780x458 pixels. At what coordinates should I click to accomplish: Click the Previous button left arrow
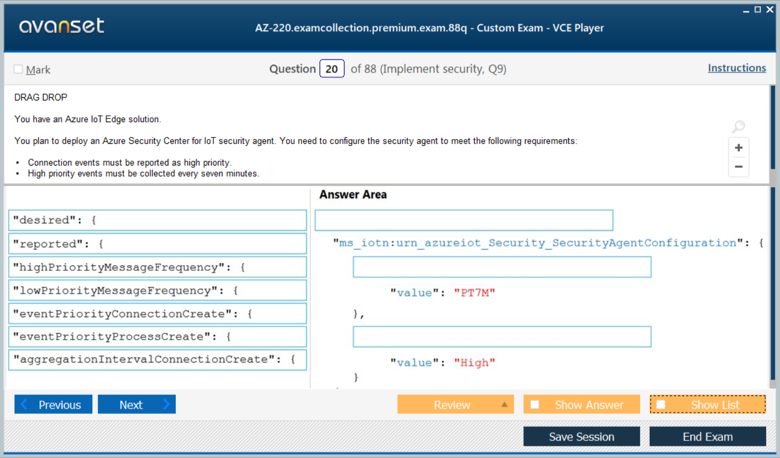[24, 404]
